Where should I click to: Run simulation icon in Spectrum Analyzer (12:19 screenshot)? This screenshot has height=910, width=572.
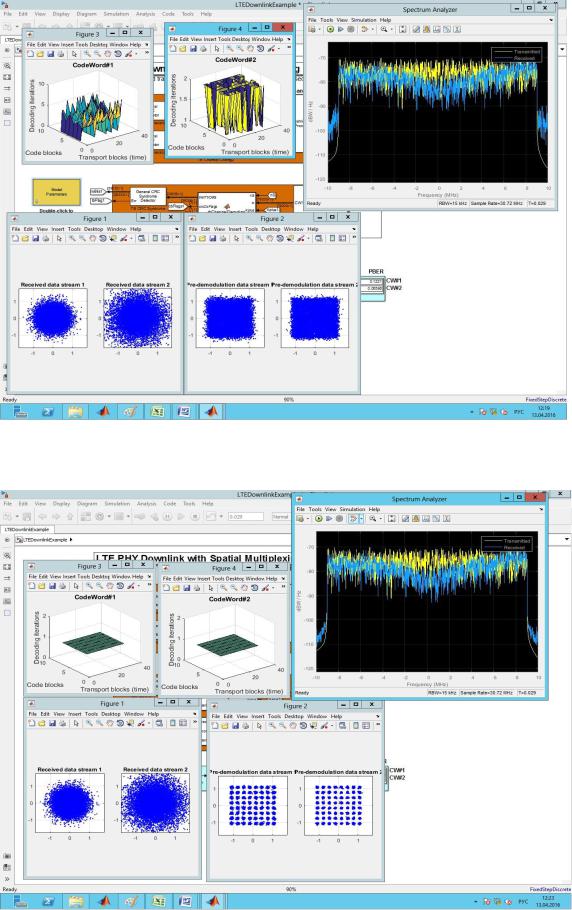click(x=330, y=28)
